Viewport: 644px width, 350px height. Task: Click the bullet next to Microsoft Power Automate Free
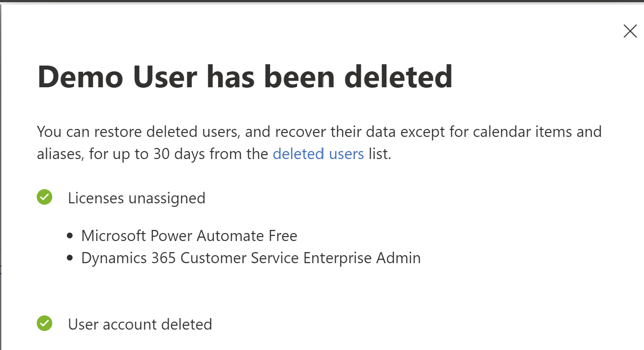point(71,234)
